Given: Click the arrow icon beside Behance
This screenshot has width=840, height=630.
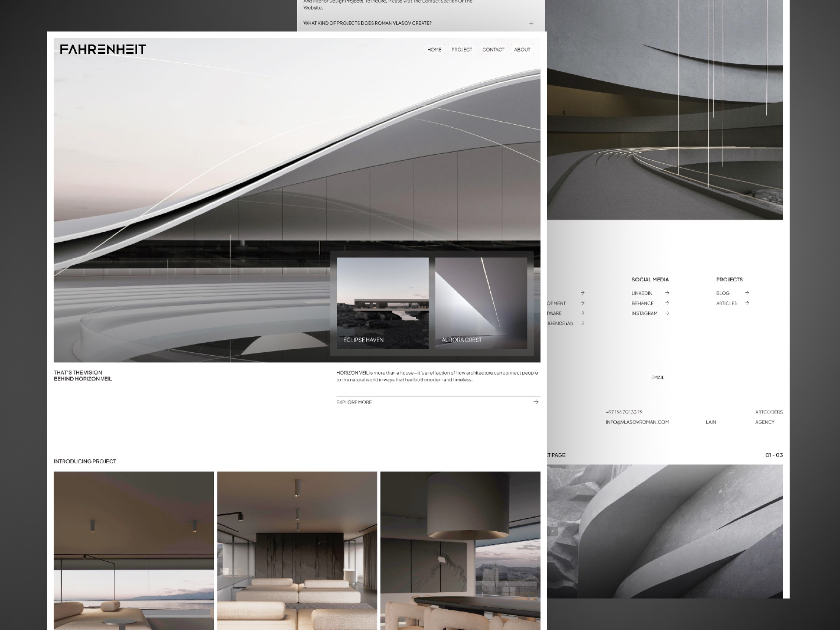Looking at the screenshot, I should (x=667, y=303).
